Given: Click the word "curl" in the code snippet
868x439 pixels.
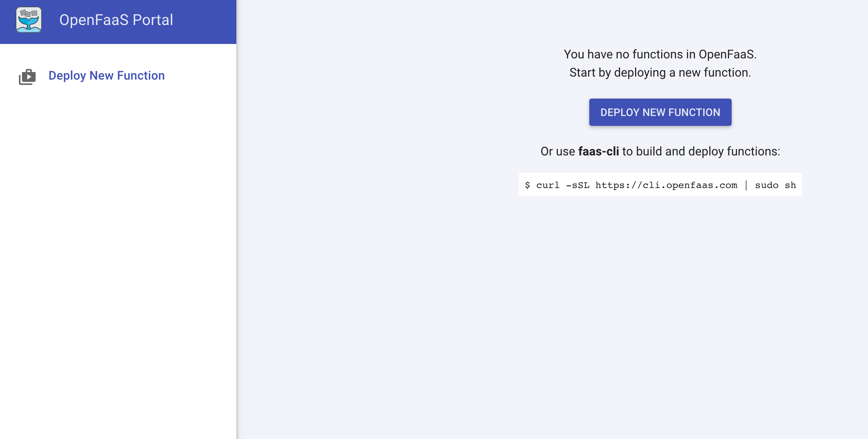Looking at the screenshot, I should coord(548,185).
